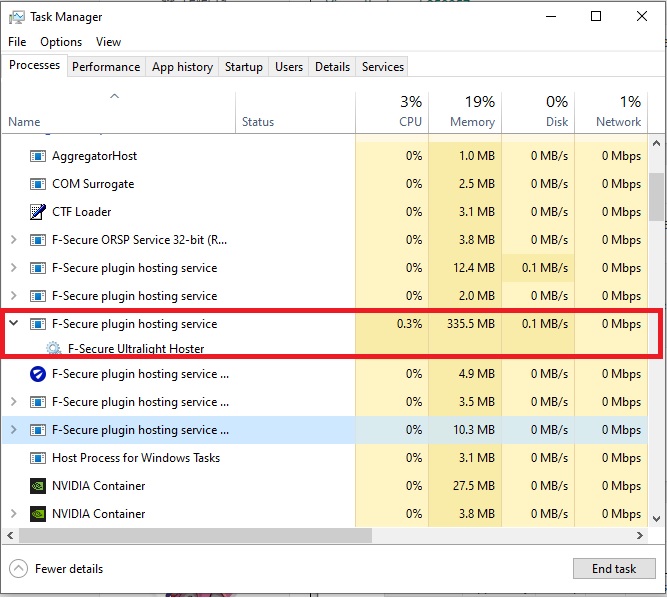Click the blue round F-Secure icon at 4.9 MB
The height and width of the screenshot is (598, 667).
click(38, 374)
